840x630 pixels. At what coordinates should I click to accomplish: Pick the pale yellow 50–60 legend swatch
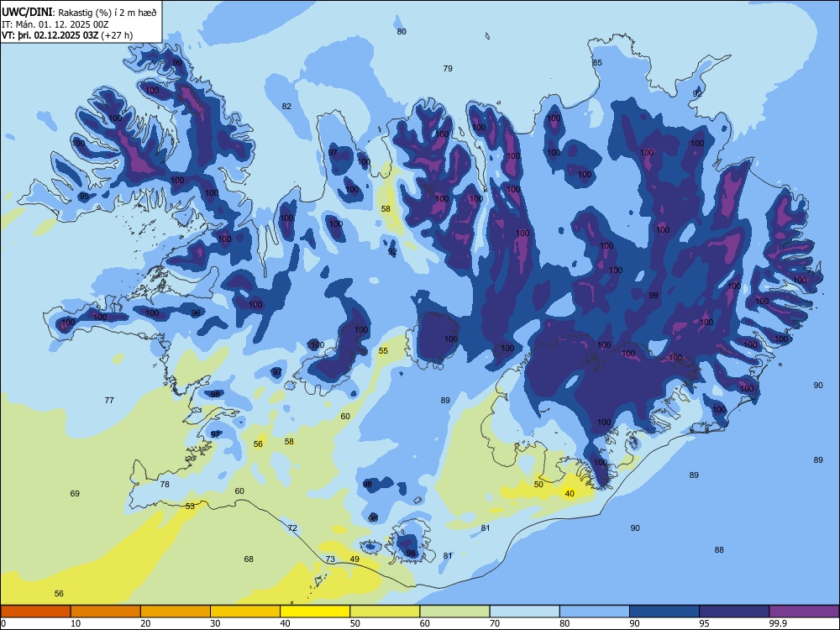[x=385, y=612]
